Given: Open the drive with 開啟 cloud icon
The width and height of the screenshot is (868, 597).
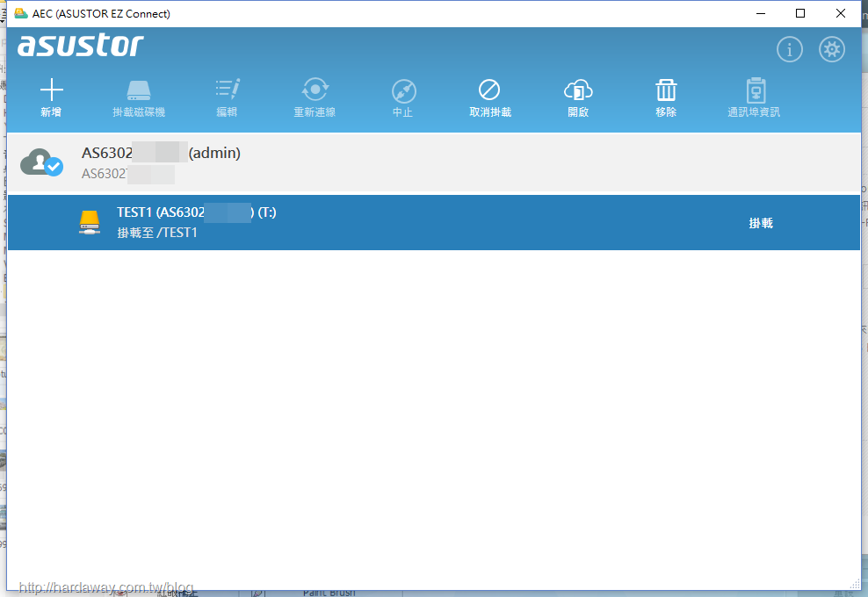Looking at the screenshot, I should pos(578,90).
